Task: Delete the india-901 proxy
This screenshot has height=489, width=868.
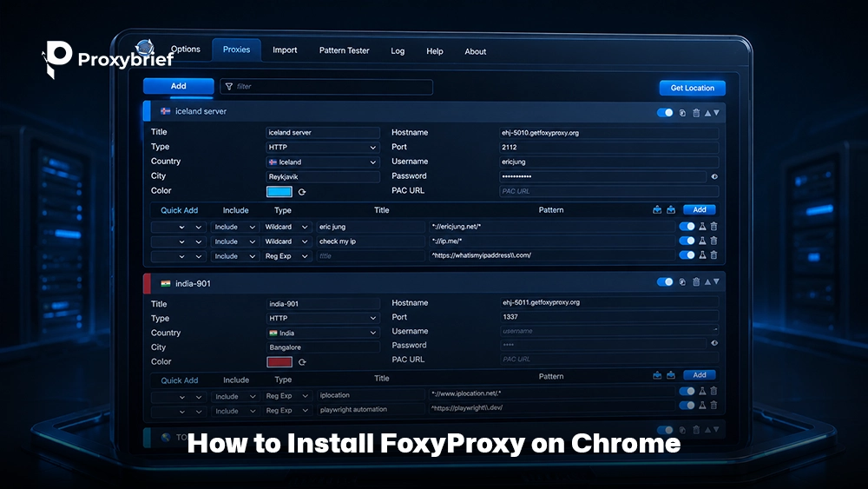Action: [696, 282]
